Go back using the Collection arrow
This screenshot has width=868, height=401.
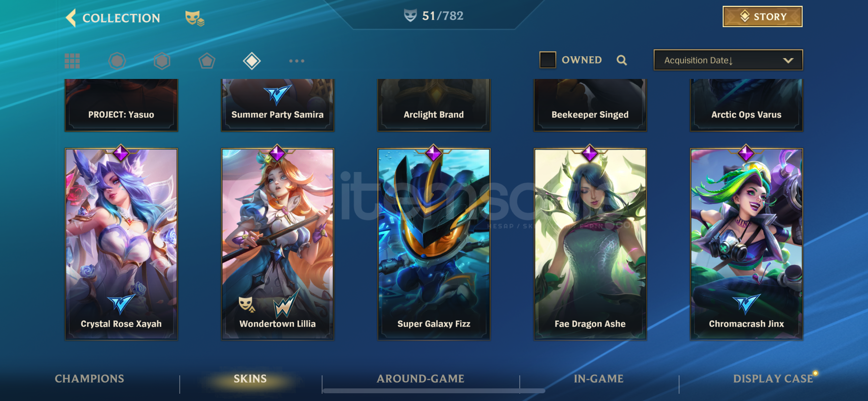[x=71, y=18]
